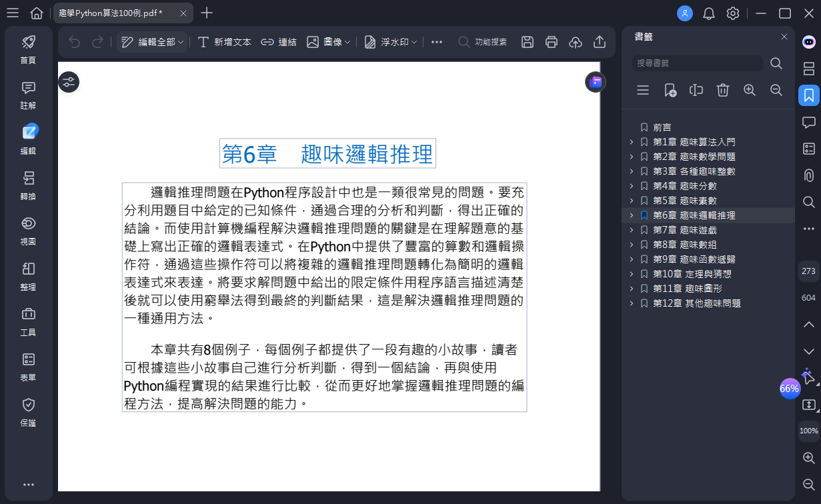Screen dimensions: 821x504
Task: Increase bookmark text size
Action: [750, 90]
